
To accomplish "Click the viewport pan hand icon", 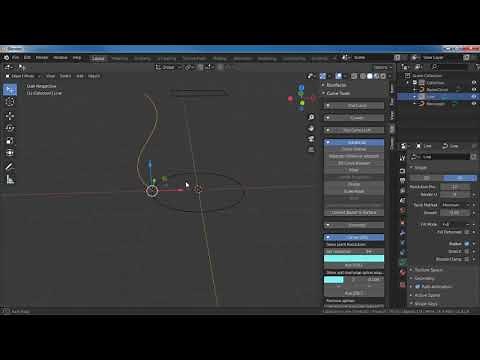I will coord(311,128).
